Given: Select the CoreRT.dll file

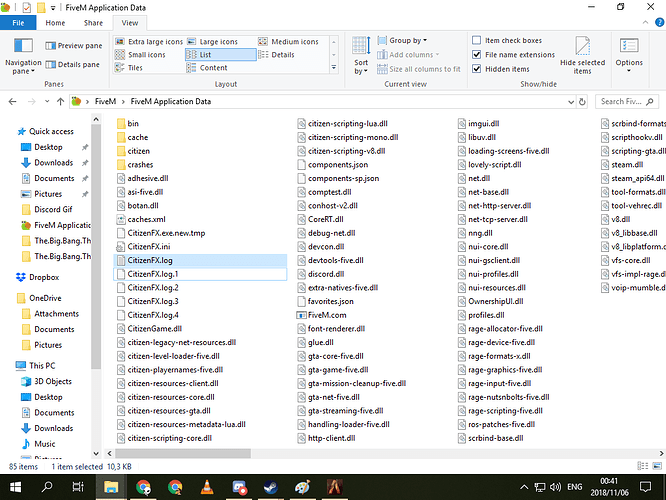Looking at the screenshot, I should point(320,219).
